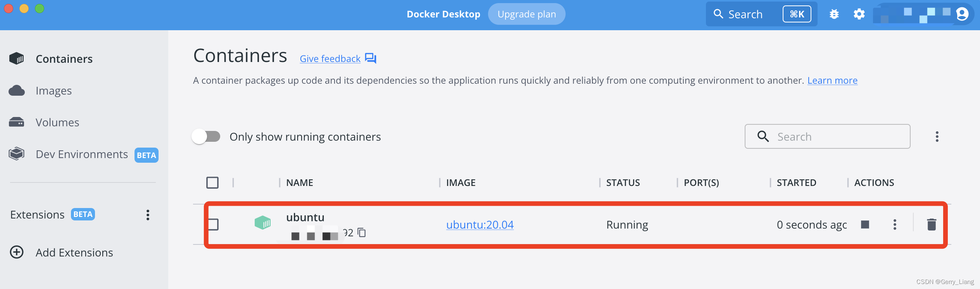Open the Volumes sidebar section
The width and height of the screenshot is (980, 289).
click(x=57, y=122)
